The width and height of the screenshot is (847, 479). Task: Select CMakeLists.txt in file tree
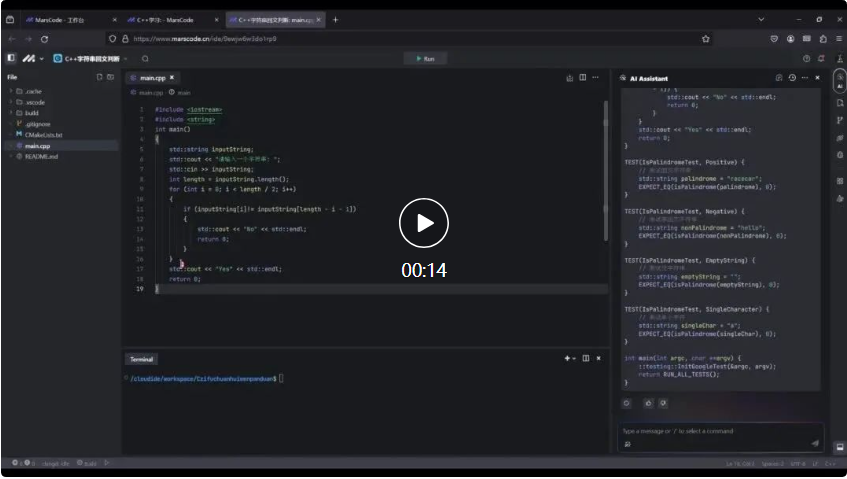43,134
